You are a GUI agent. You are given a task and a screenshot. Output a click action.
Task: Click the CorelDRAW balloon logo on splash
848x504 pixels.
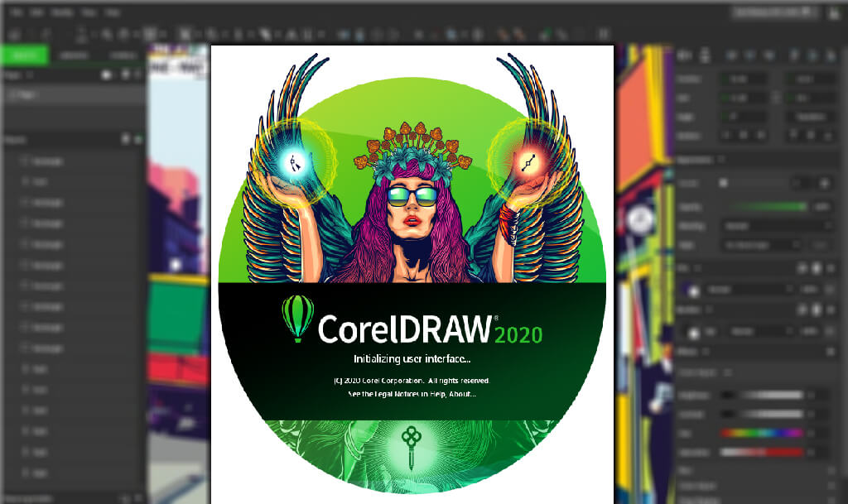click(297, 319)
